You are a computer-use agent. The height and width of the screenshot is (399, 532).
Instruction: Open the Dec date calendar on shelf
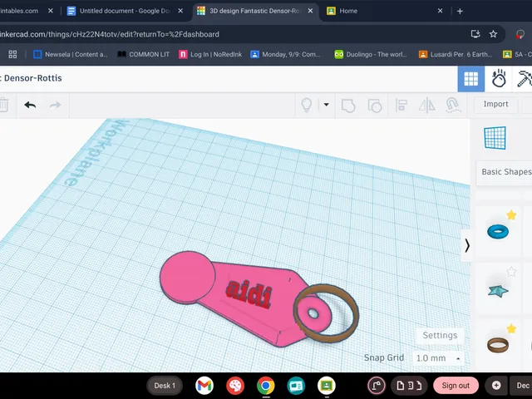(521, 386)
